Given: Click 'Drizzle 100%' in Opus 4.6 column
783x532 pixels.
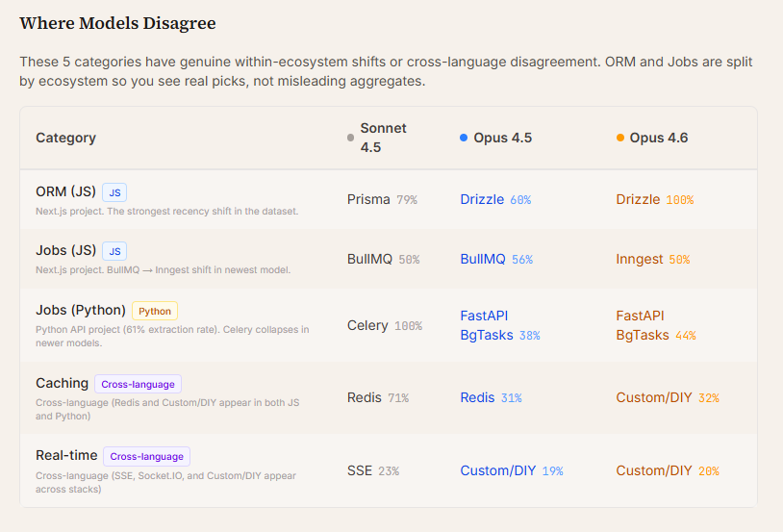Looking at the screenshot, I should [655, 199].
